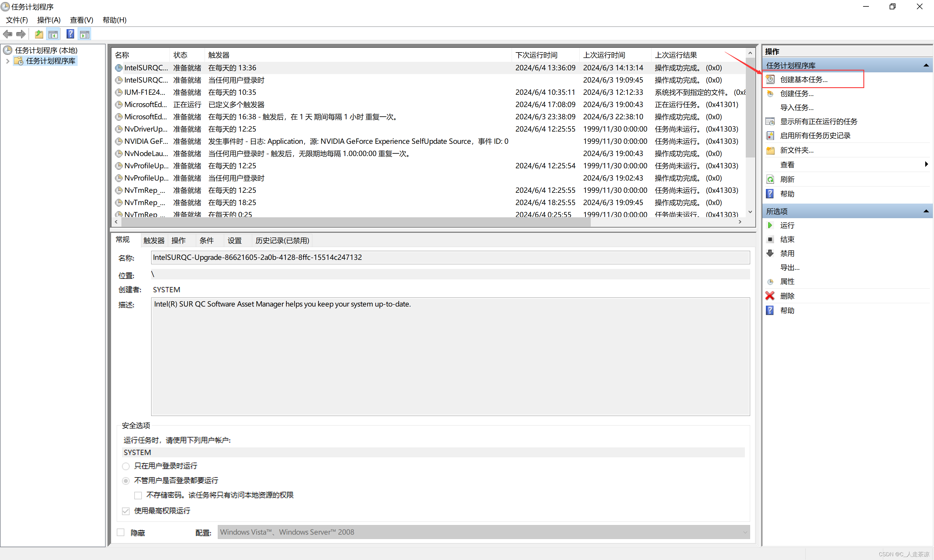Click the red X 删除 icon
This screenshot has width=934, height=560.
pos(770,296)
